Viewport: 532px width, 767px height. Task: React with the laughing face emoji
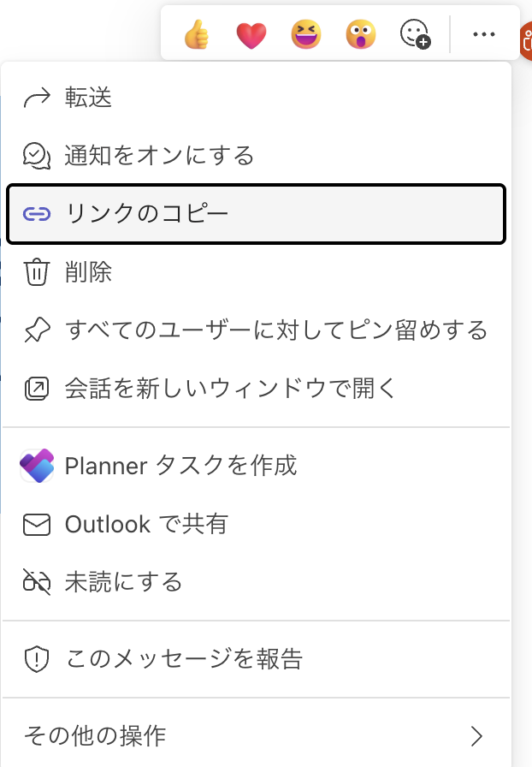(x=306, y=34)
